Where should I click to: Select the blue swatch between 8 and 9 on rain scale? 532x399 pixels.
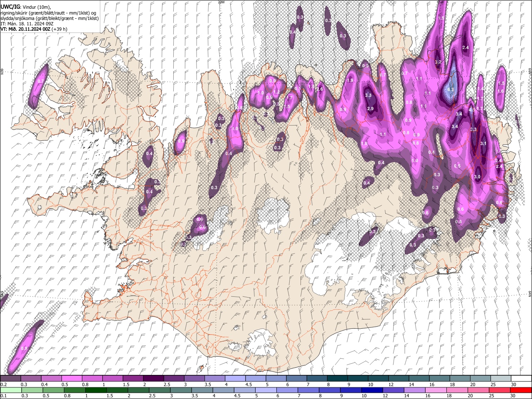coord(330,390)
